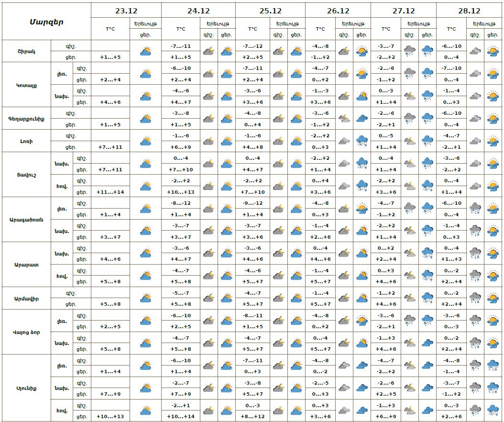The image size is (504, 422).
Task: Click Շիրակ night cloud-moon icon for 24.12
Action: pos(208,51)
